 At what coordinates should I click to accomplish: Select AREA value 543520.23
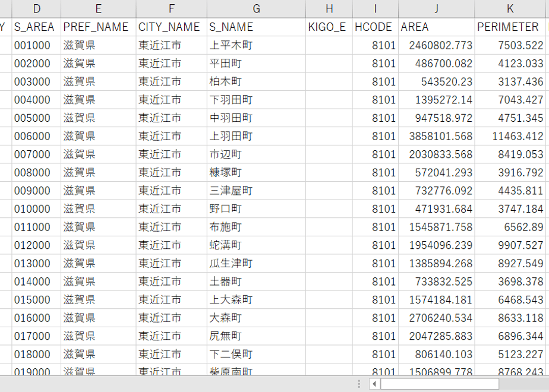[x=437, y=81]
